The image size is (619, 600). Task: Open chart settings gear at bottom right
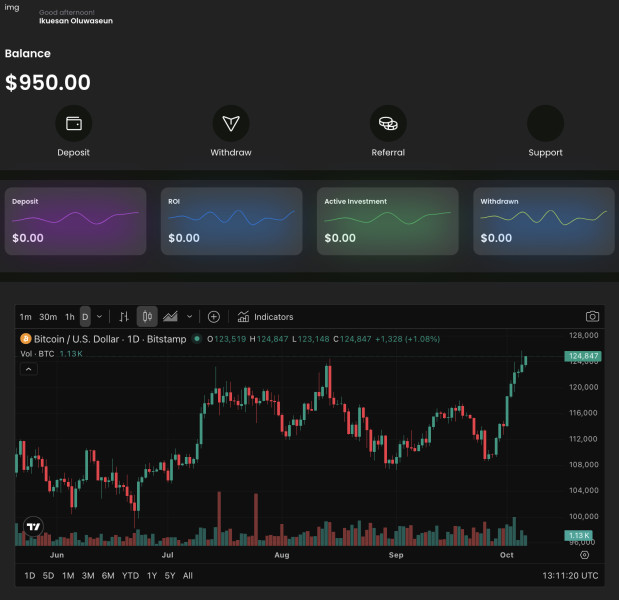(x=585, y=554)
